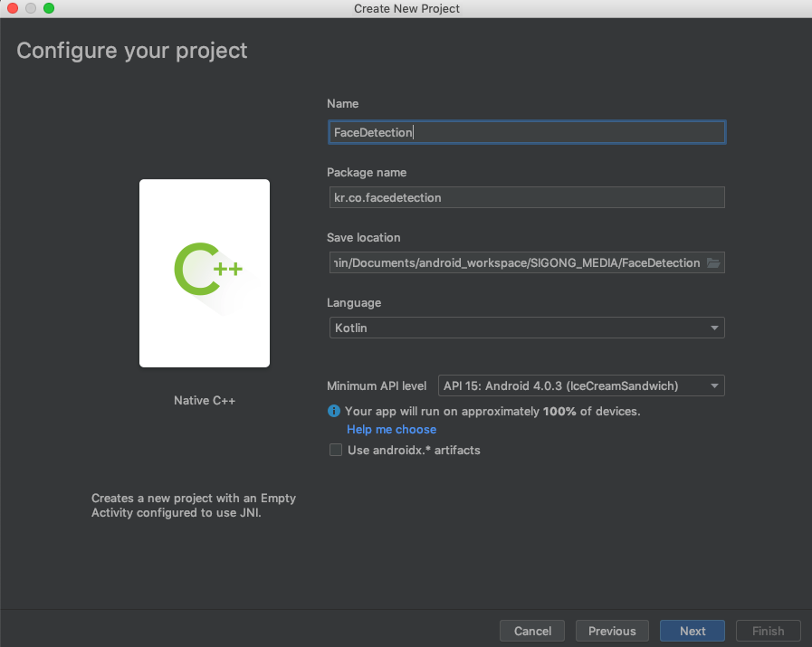Click the Name field containing FaceDetection
The width and height of the screenshot is (812, 647).
[x=527, y=132]
